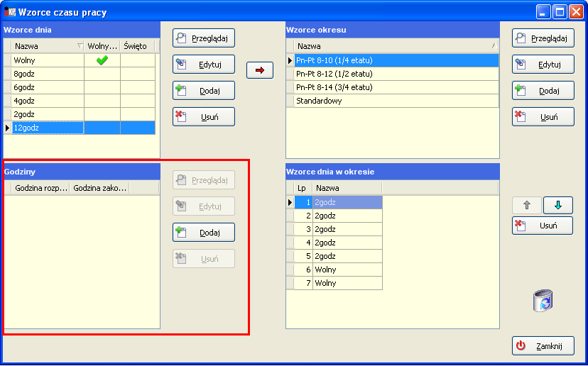This screenshot has width=588, height=366.
Task: Click Usuń button beside Wzorce okresu
Action: 543,117
